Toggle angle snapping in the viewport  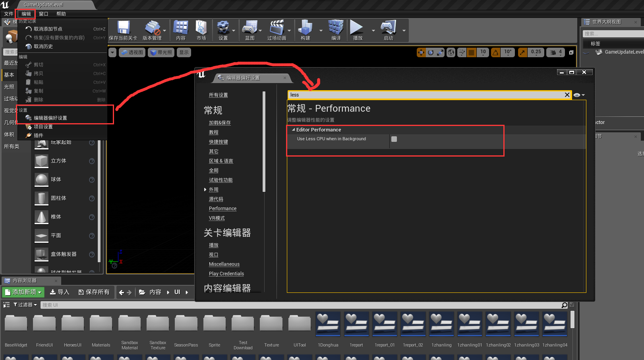[x=495, y=52]
